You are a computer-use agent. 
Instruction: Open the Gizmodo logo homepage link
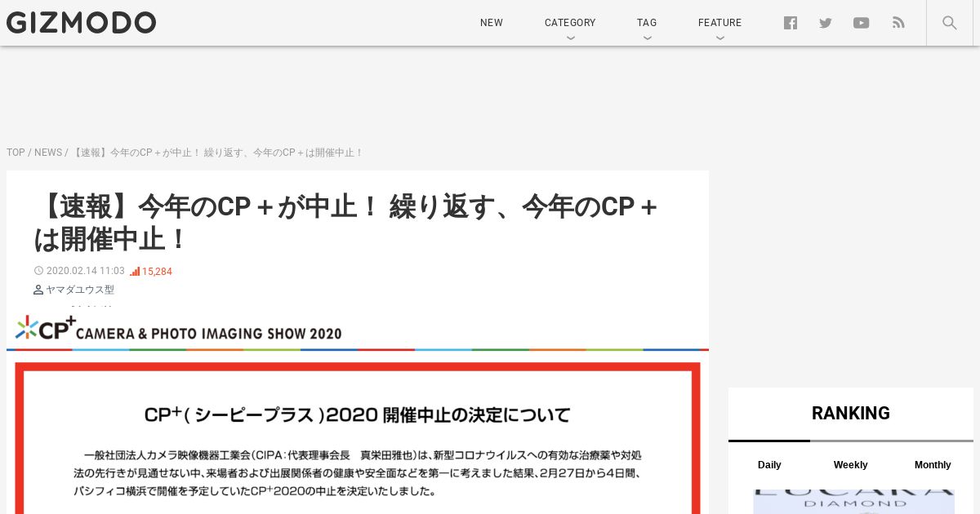(x=81, y=23)
